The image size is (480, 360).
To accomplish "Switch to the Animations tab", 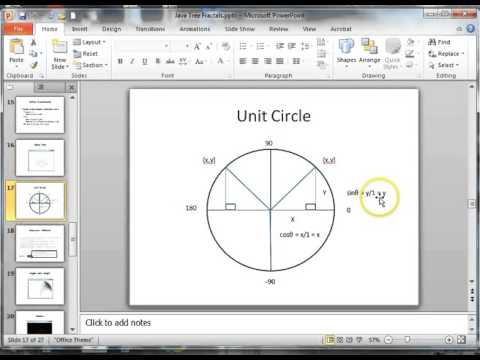I will point(195,29).
